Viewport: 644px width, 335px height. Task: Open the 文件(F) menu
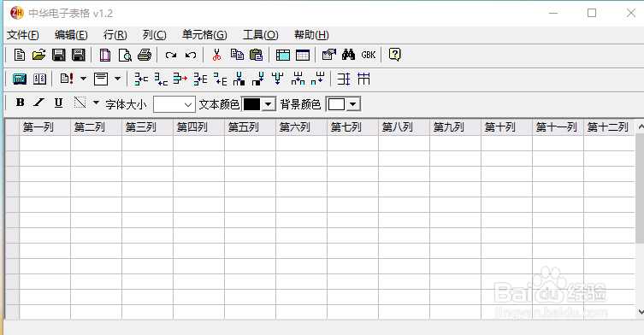pyautogui.click(x=23, y=35)
